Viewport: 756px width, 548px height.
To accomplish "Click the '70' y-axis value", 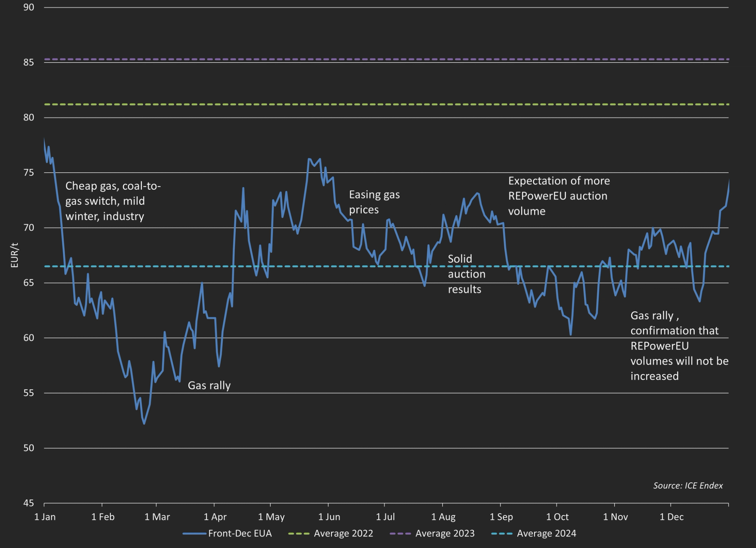I will click(29, 228).
